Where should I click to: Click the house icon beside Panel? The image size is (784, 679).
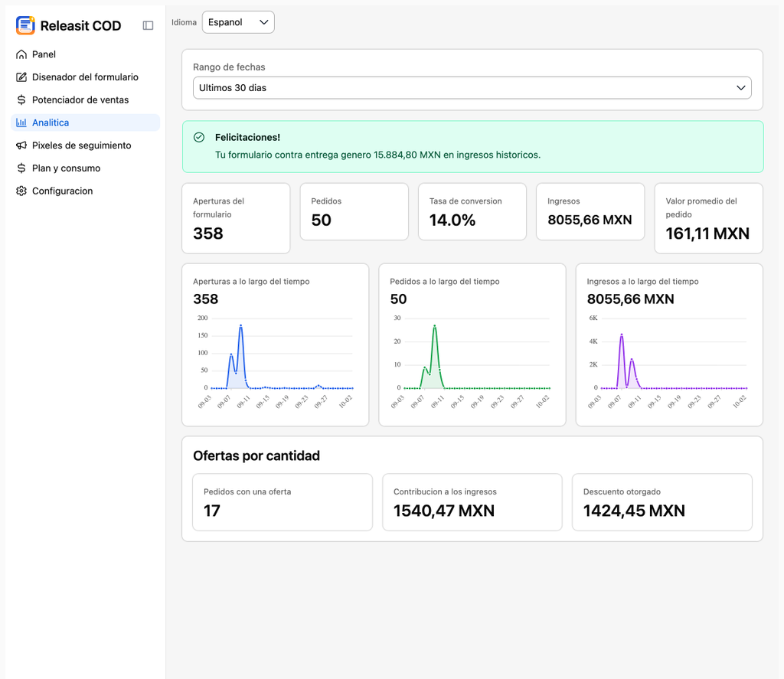coord(21,54)
